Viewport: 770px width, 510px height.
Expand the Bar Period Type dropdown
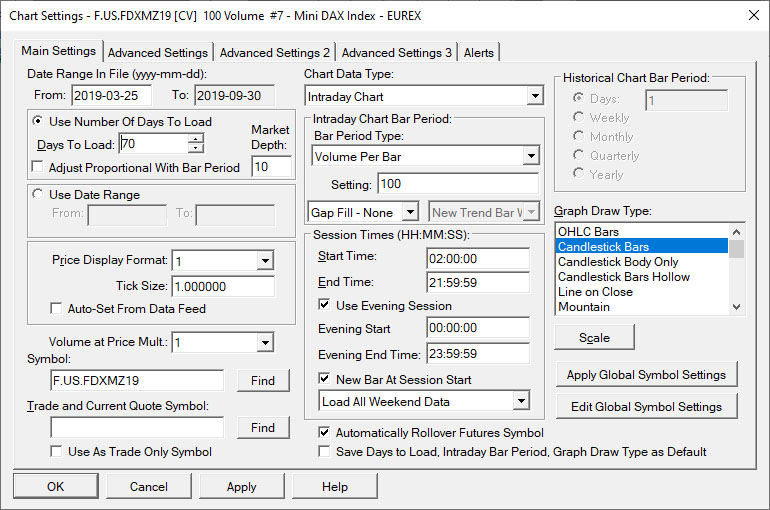tap(531, 156)
